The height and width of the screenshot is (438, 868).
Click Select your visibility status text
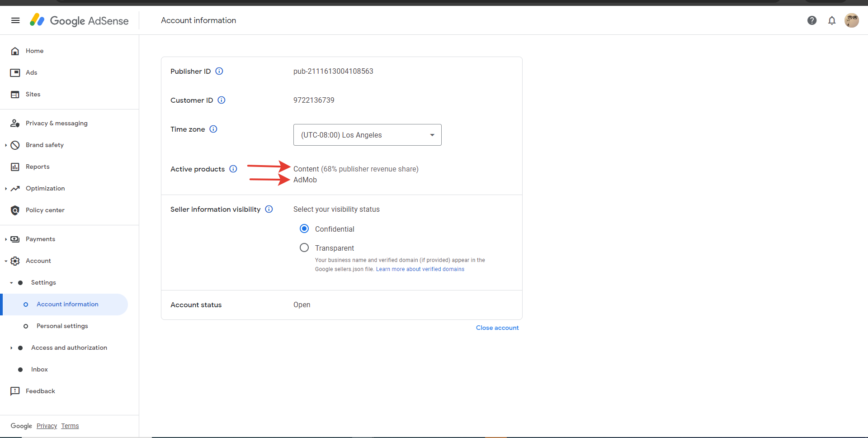[x=336, y=209]
